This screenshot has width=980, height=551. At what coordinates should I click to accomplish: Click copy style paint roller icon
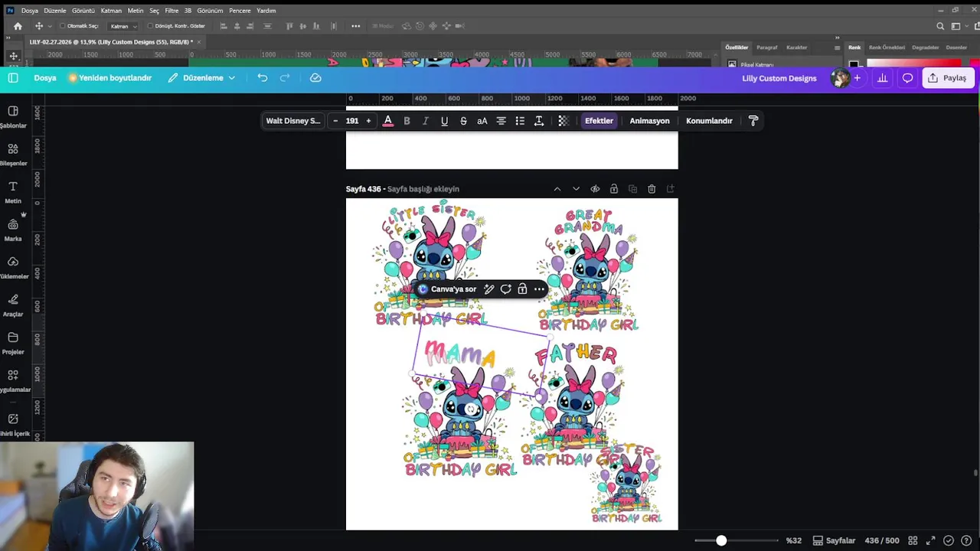pos(753,121)
